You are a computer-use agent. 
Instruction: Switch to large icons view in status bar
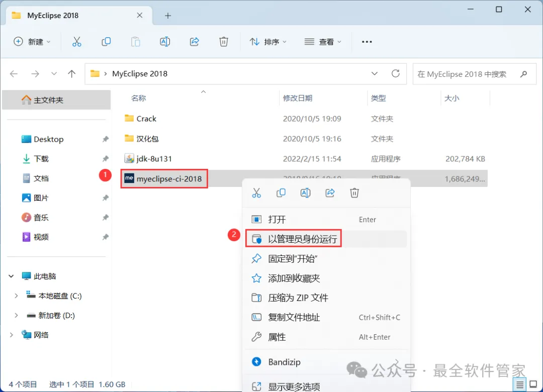point(533,384)
